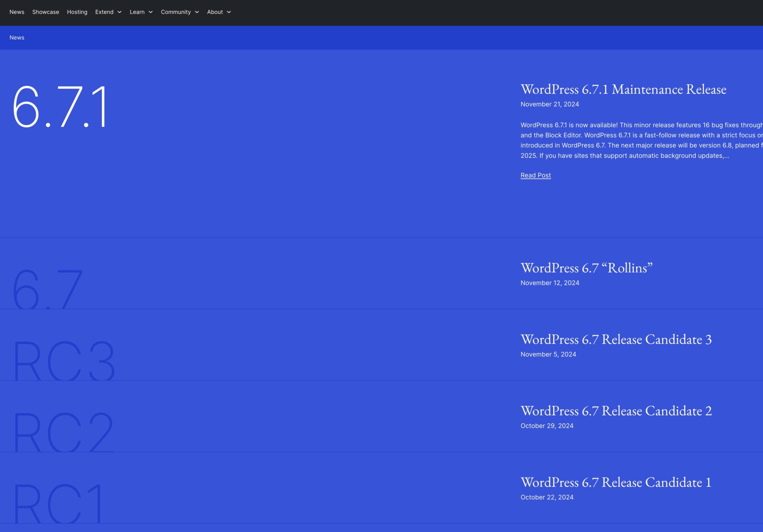Open the Hosting menu item
This screenshot has width=763, height=532.
[77, 12]
